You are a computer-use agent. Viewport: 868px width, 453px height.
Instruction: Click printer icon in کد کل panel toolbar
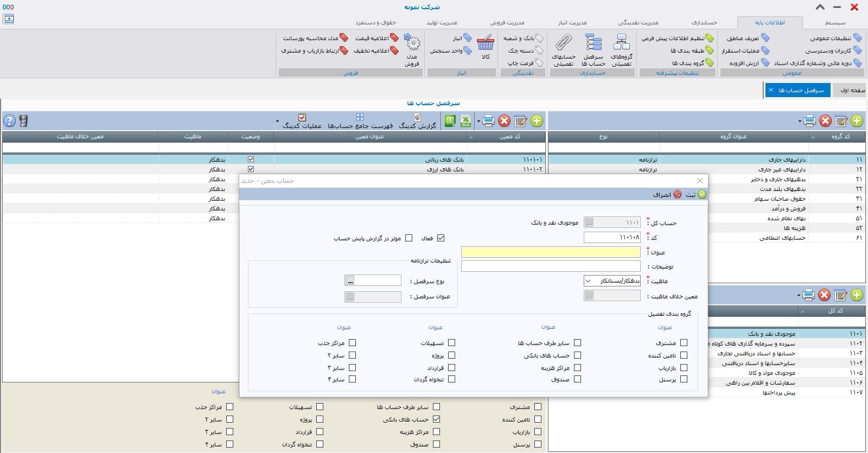[x=809, y=295]
